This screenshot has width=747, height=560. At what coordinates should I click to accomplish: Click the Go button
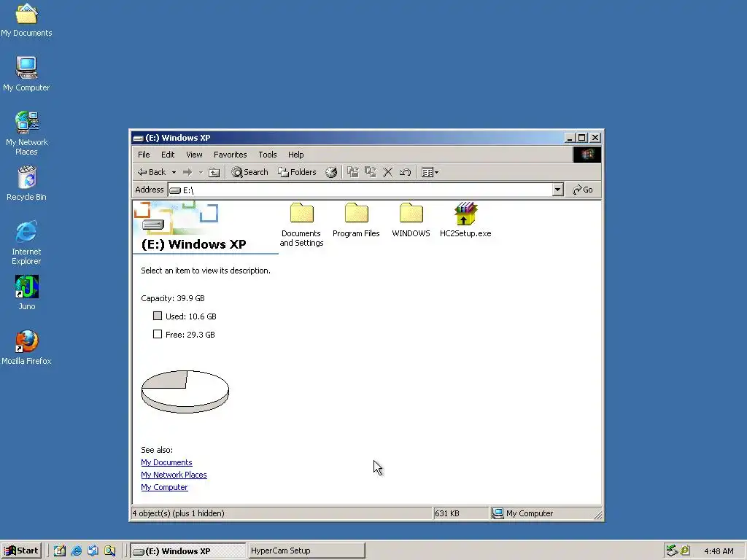[583, 190]
